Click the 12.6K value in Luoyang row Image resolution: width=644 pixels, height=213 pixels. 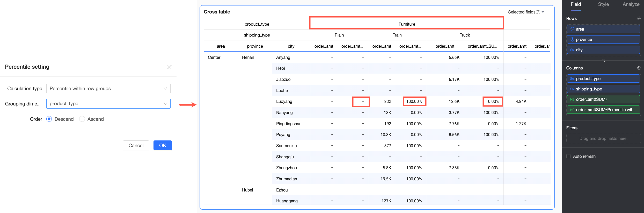[454, 102]
